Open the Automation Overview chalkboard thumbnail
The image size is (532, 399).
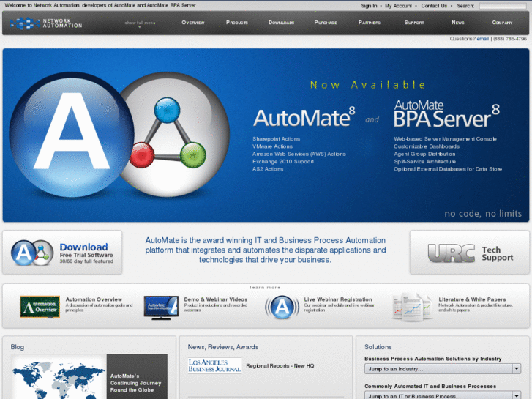click(x=40, y=307)
